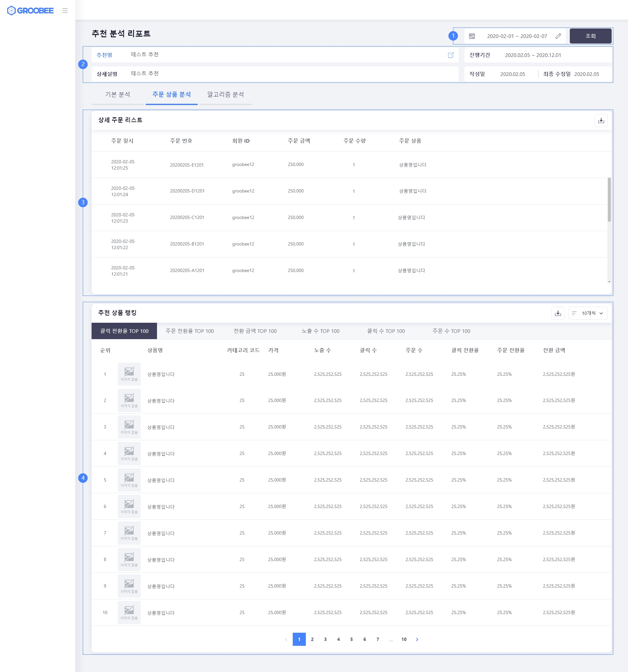
Task: Click the order list vertical scrollbar
Action: [x=609, y=199]
